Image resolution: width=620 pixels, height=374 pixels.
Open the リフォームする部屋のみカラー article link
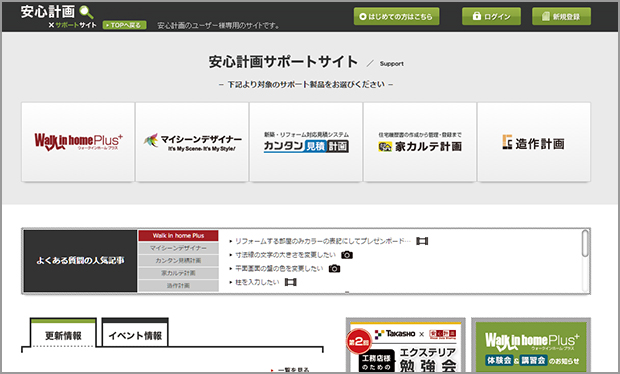[323, 241]
